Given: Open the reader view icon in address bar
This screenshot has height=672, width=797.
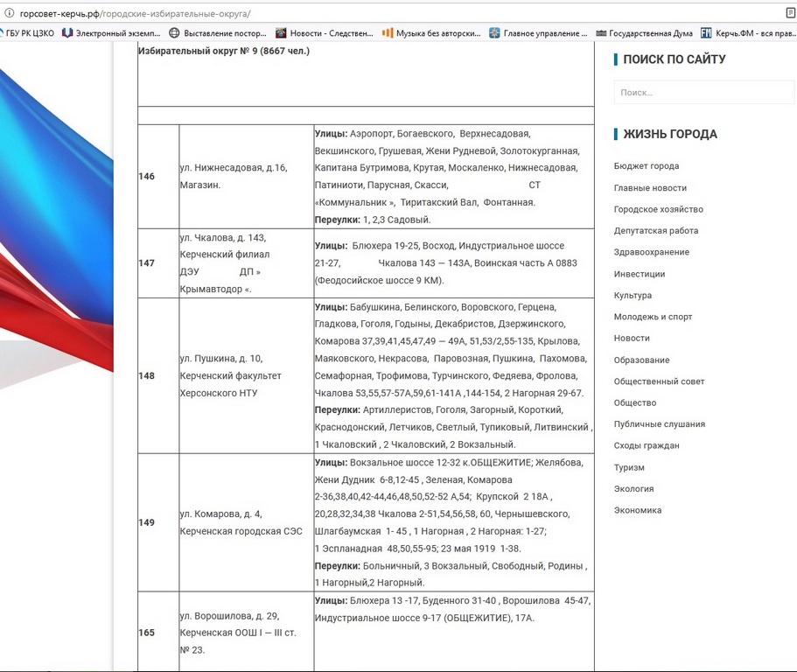Looking at the screenshot, I should [x=790, y=14].
